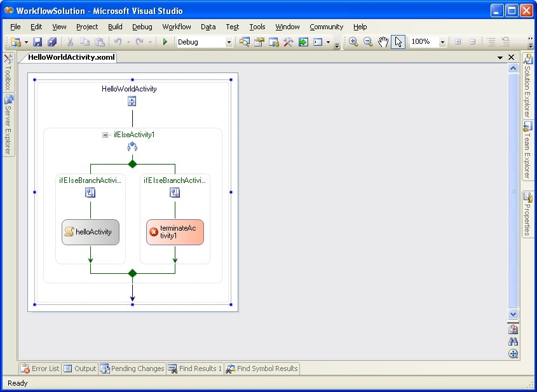537x392 pixels.
Task: Open the Find Results 1 tab
Action: [195, 368]
